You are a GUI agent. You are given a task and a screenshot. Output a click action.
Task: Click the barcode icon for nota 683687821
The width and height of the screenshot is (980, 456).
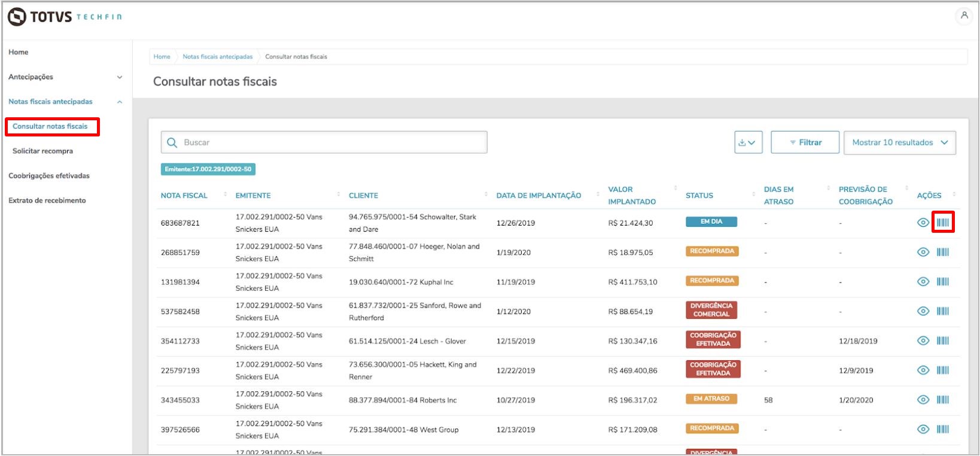pos(943,223)
